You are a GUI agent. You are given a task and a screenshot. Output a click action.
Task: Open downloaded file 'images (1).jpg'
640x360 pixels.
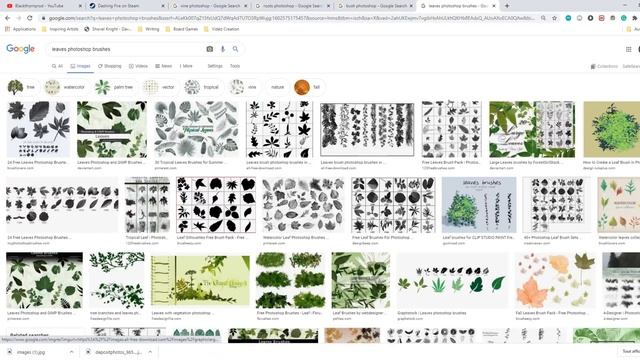(31, 352)
